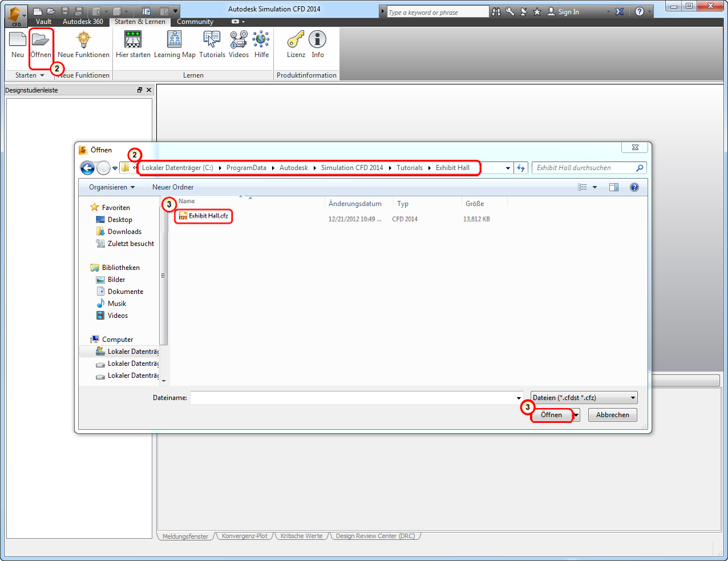Click the Back arrow in Öffnen dialog
Screen dimensions: 728x561
87,168
